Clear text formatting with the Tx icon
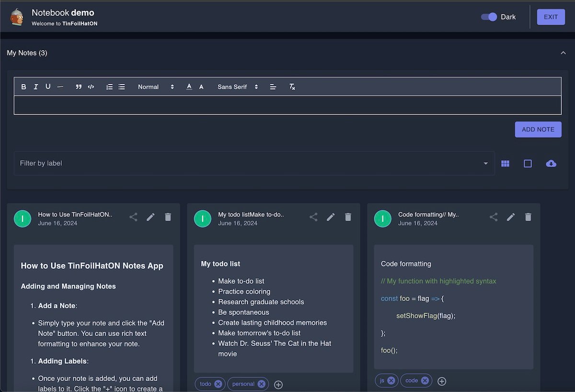 [292, 87]
